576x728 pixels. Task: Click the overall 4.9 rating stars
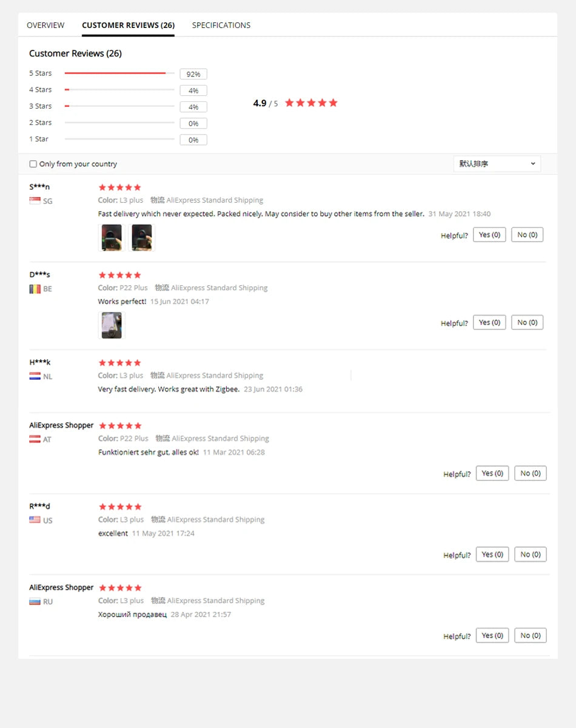[311, 103]
